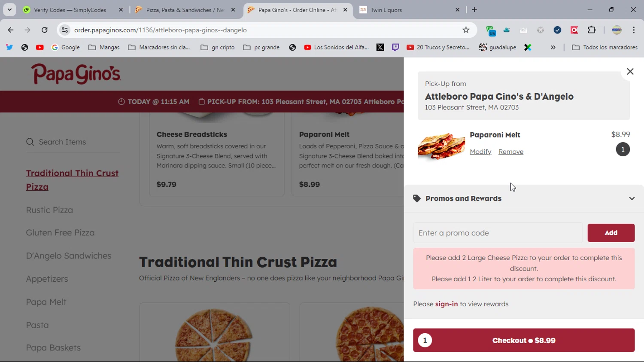Viewport: 644px width, 362px height.
Task: Open Marcadores sin cla... bookmark folder
Action: [159, 47]
